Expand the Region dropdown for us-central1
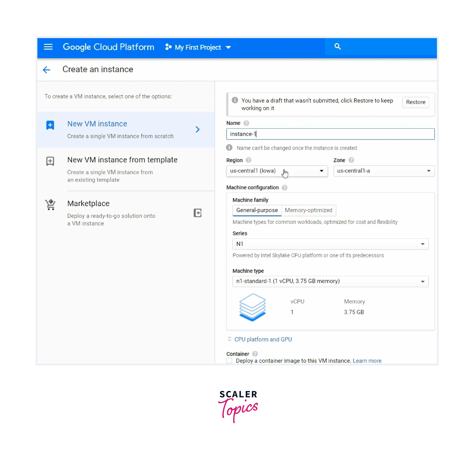This screenshot has width=476, height=450. click(x=276, y=171)
